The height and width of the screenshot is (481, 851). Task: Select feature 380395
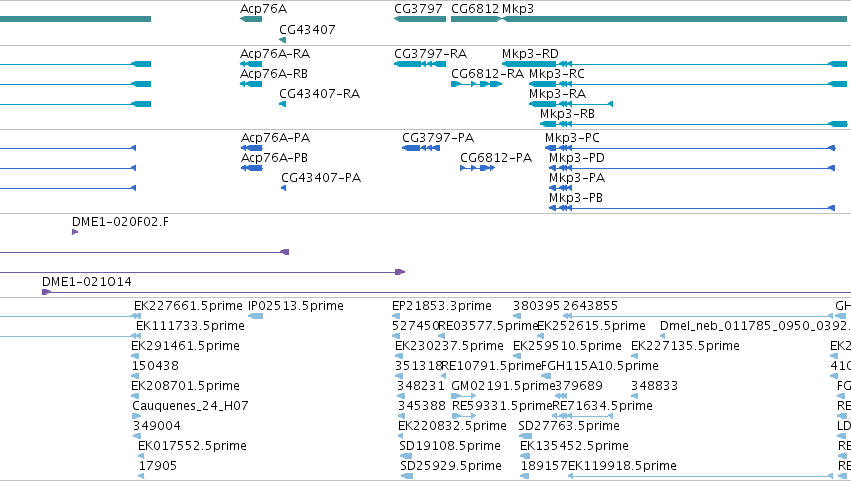(517, 317)
